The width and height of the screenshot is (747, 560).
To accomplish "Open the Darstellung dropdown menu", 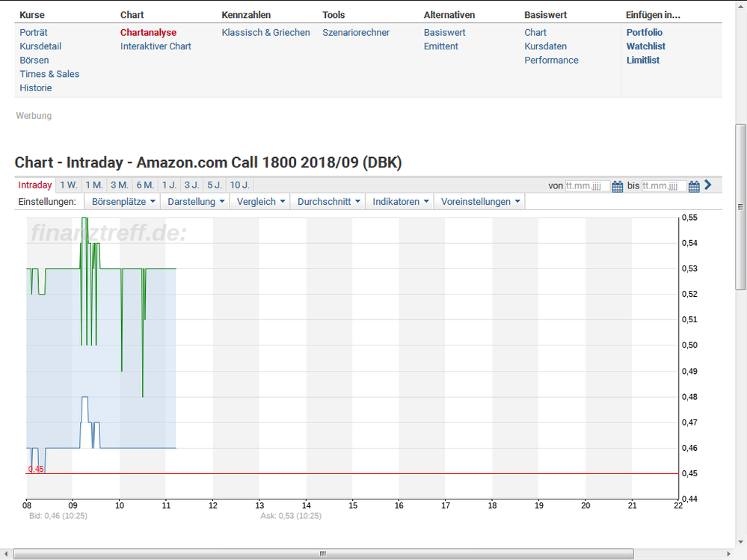I will [x=196, y=202].
